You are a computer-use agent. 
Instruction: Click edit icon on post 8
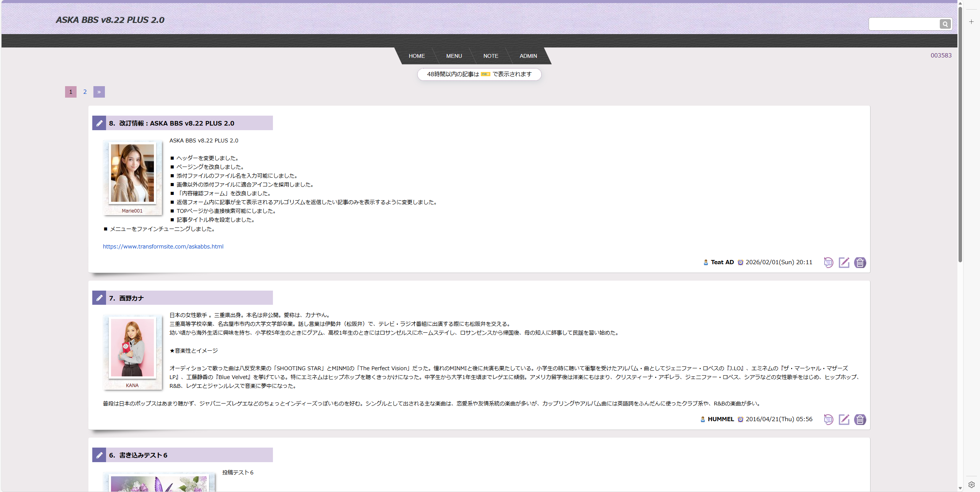tap(844, 263)
